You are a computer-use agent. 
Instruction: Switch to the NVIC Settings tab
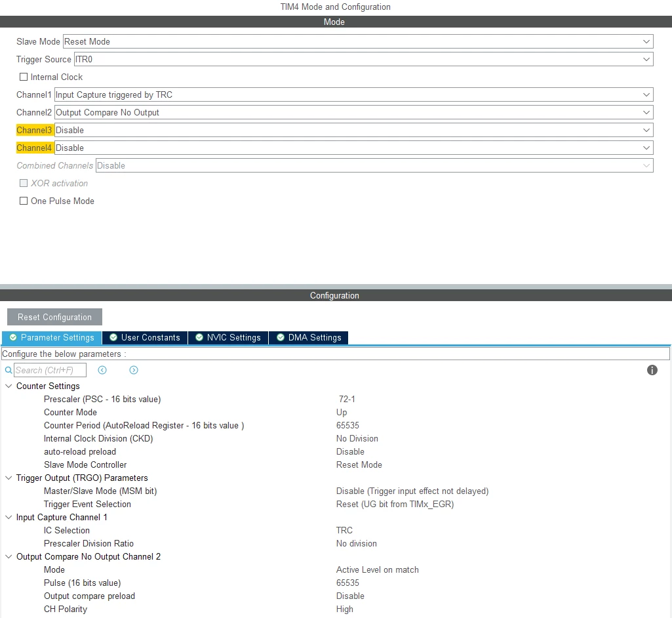pos(228,337)
